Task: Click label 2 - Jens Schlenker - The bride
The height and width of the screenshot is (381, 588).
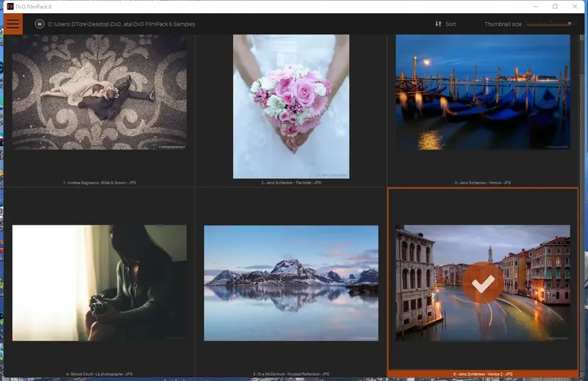Action: click(x=291, y=183)
